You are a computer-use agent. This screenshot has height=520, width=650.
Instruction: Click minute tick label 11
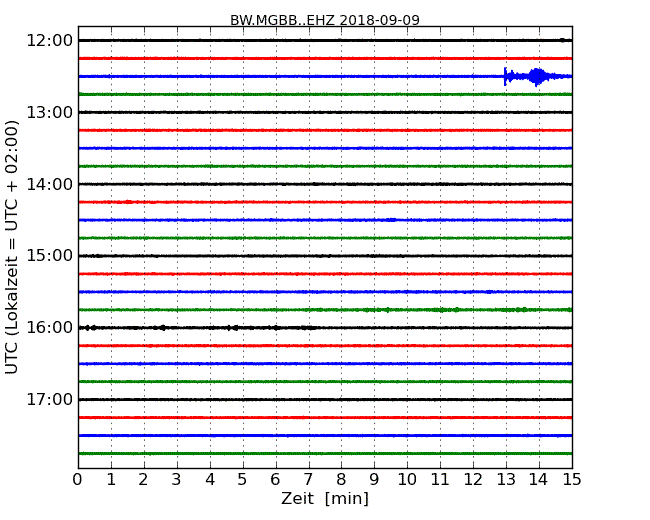click(440, 480)
